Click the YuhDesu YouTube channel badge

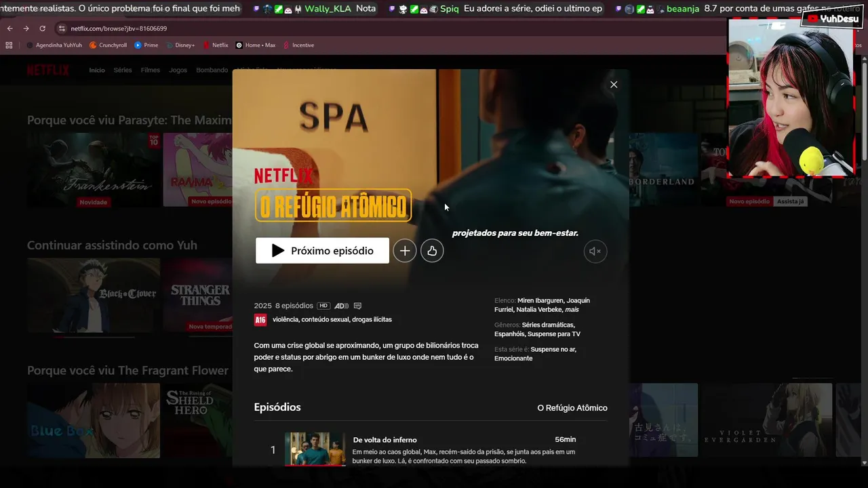[x=833, y=19]
